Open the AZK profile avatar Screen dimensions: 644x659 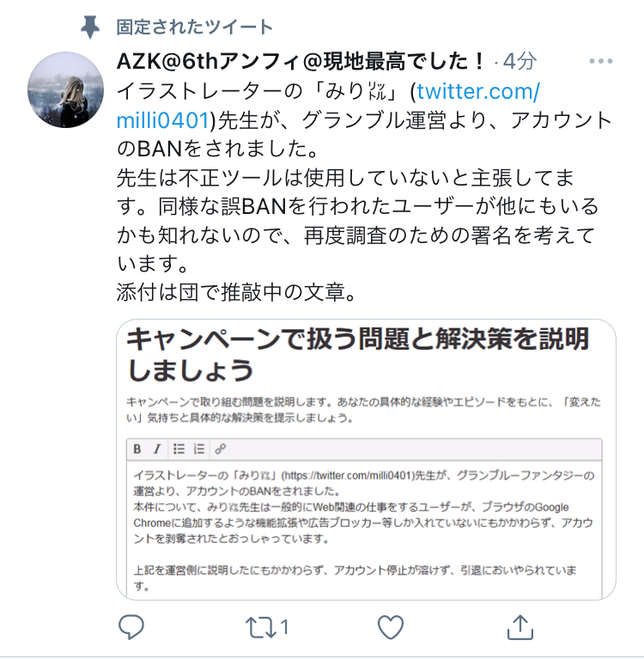point(65,89)
